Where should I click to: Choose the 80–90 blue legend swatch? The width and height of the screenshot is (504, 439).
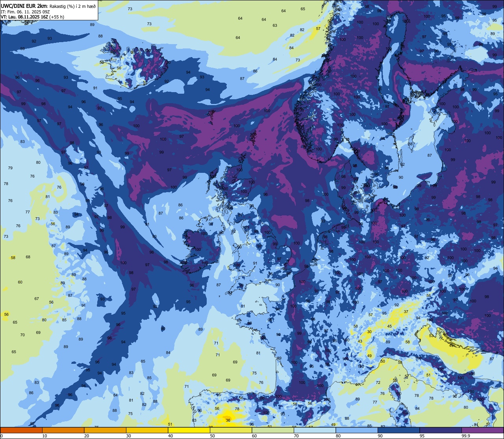357,430
